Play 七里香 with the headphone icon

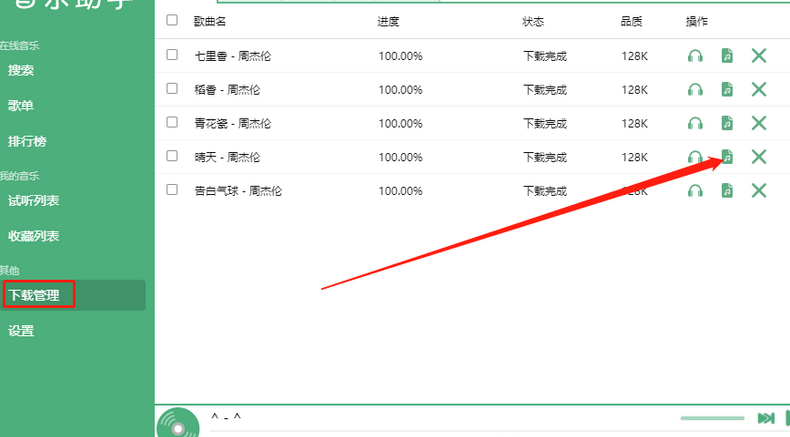tap(695, 55)
